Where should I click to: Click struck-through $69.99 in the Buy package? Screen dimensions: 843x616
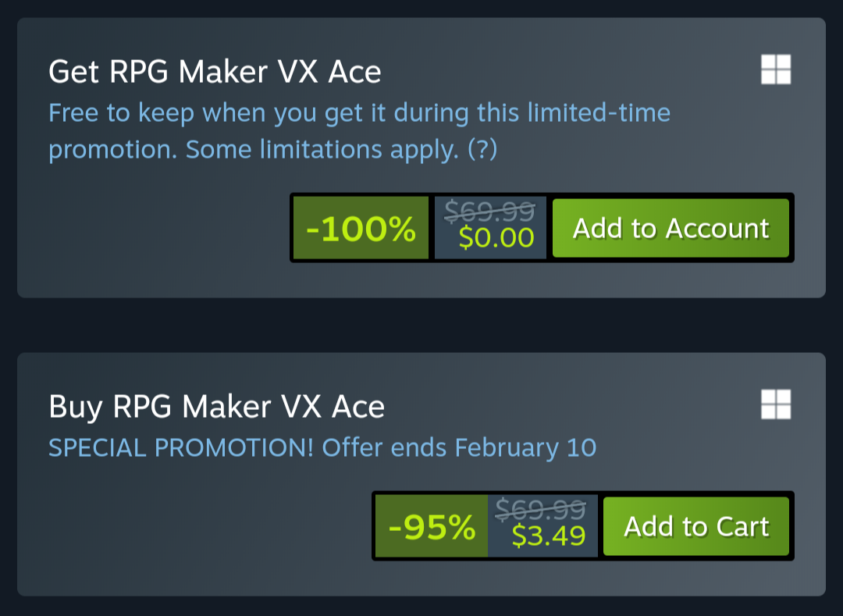[x=540, y=508]
